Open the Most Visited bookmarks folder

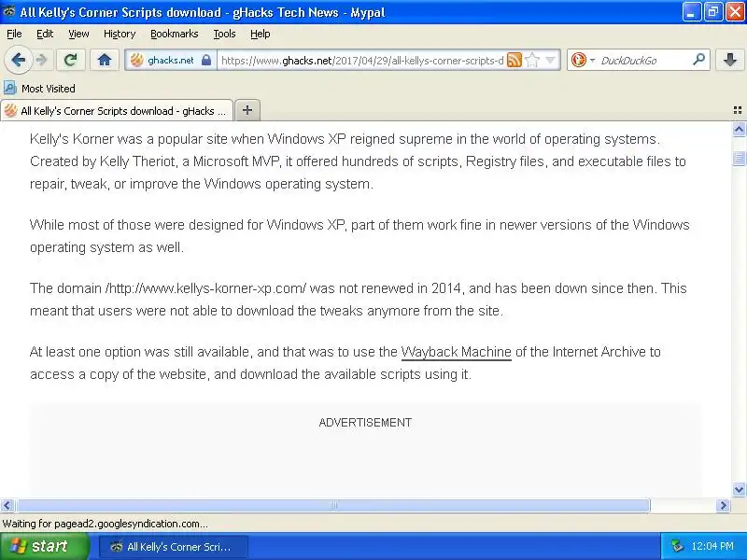39,88
